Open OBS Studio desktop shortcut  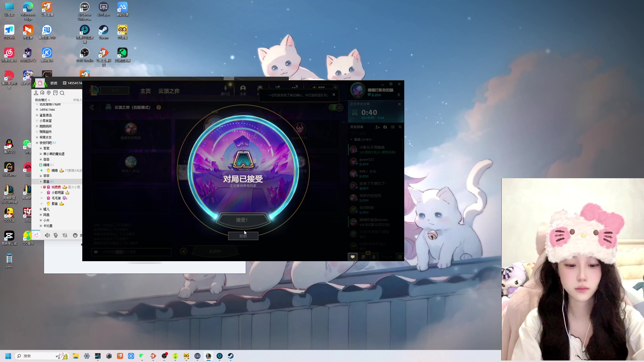click(85, 55)
